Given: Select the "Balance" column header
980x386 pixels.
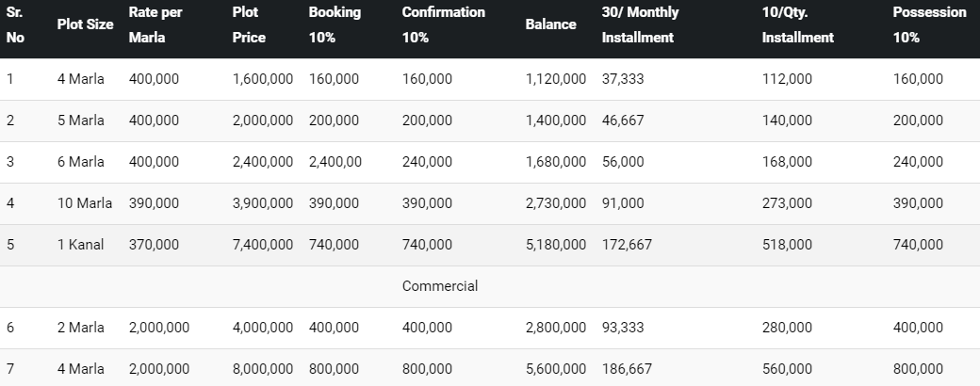Looking at the screenshot, I should (550, 25).
